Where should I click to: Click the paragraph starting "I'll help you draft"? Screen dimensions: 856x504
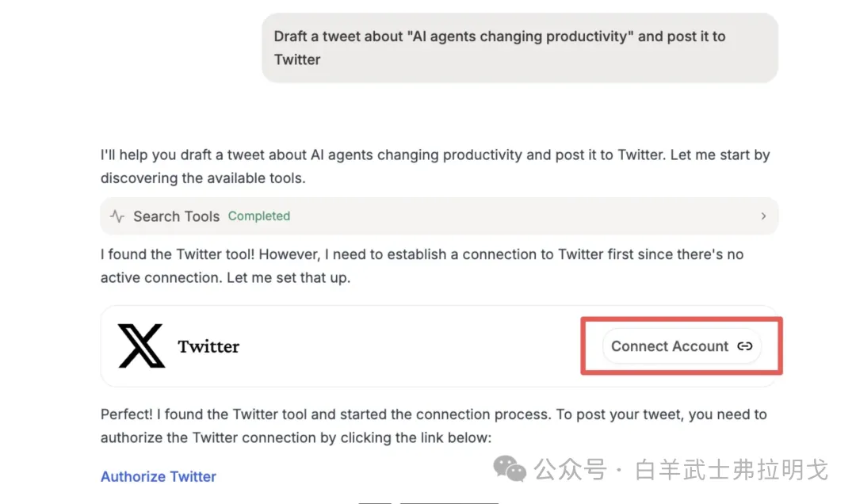tap(434, 166)
